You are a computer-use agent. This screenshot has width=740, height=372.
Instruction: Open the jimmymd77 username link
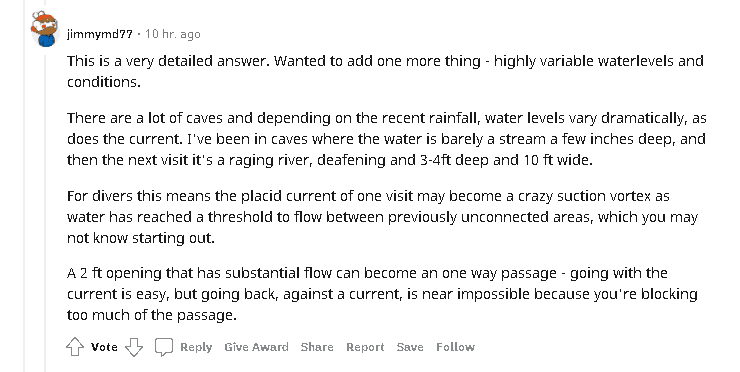(100, 34)
